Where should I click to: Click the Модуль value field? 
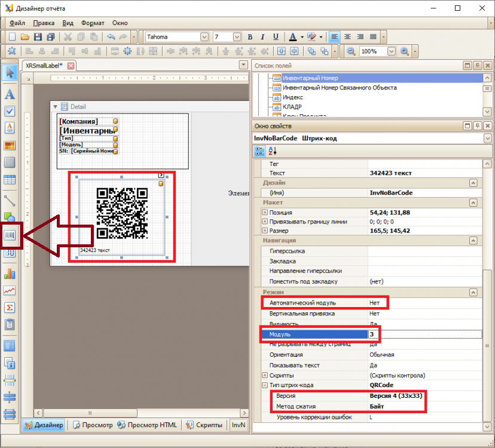pyautogui.click(x=425, y=334)
